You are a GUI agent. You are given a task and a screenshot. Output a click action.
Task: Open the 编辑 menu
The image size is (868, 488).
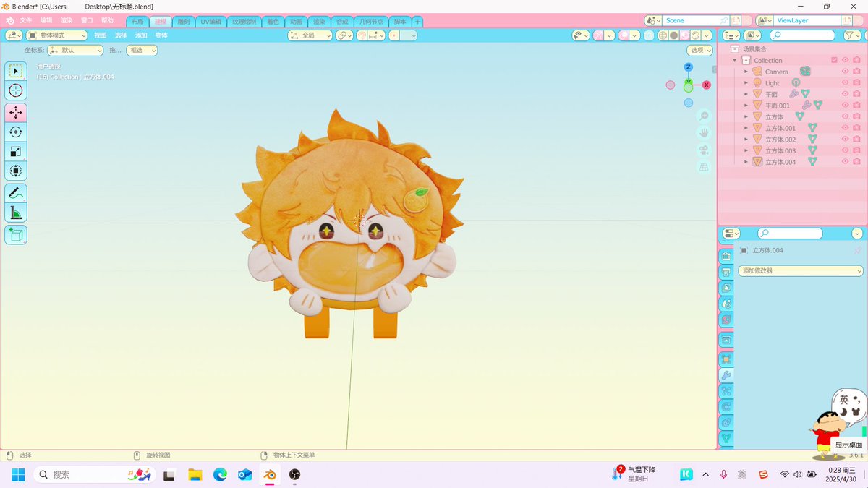pyautogui.click(x=46, y=21)
